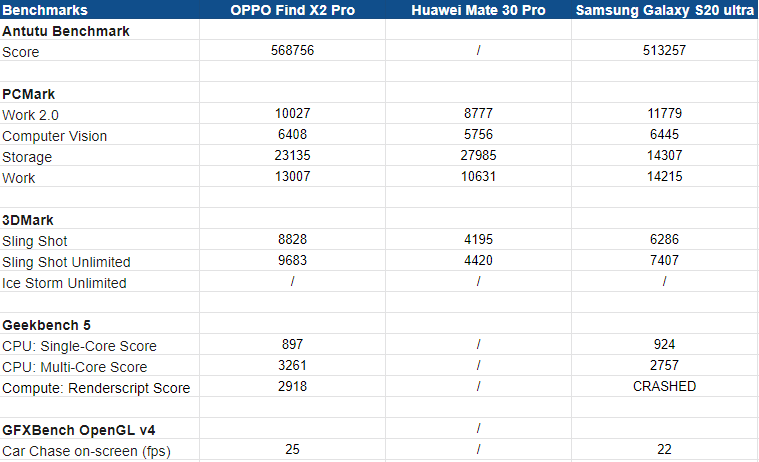Click the Sling Shot Unlimited value 9683
This screenshot has width=759, height=462.
click(x=292, y=261)
